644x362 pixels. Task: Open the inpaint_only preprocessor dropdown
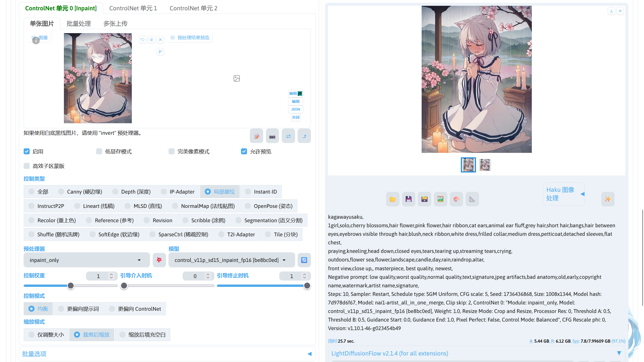[87, 260]
